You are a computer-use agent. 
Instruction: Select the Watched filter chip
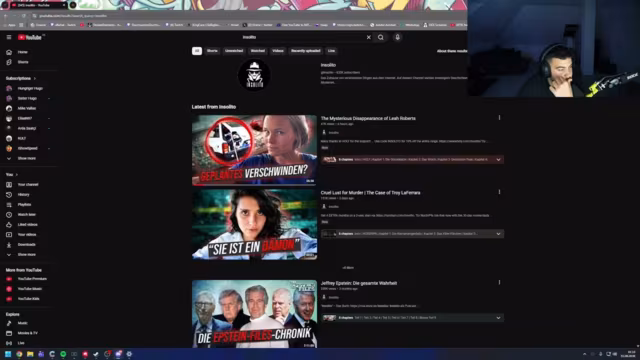(258, 51)
